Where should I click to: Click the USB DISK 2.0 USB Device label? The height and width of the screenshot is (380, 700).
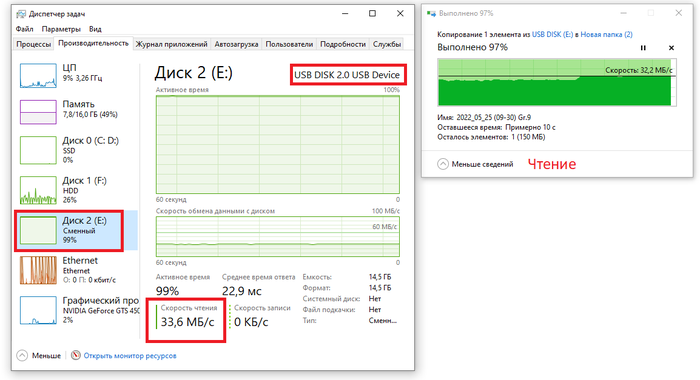[347, 75]
